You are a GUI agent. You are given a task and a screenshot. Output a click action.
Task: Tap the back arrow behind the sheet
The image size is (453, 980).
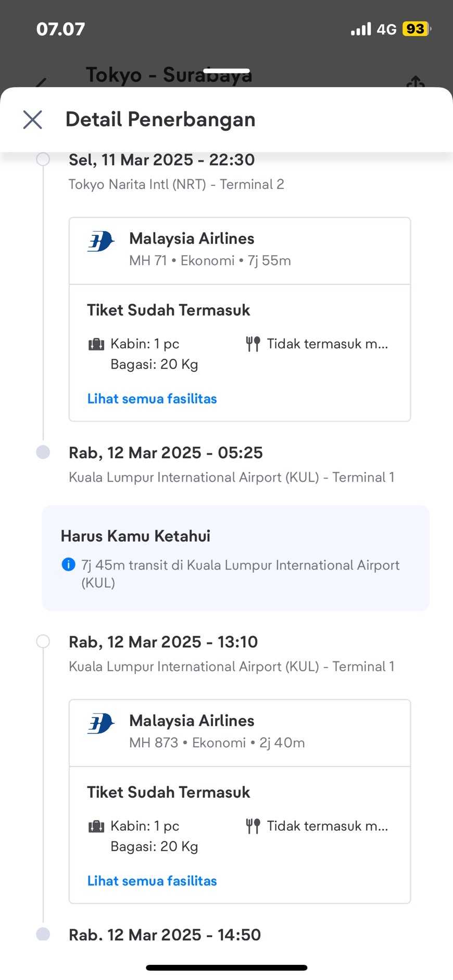pyautogui.click(x=41, y=83)
